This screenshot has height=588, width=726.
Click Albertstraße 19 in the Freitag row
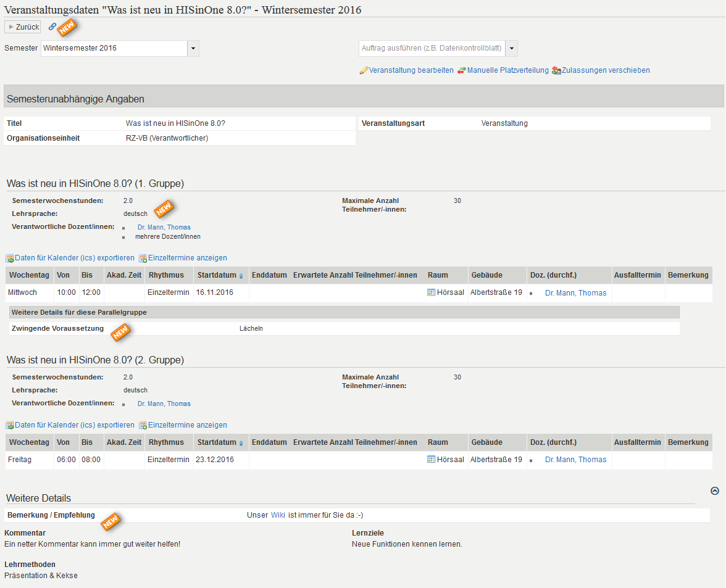tap(496, 460)
